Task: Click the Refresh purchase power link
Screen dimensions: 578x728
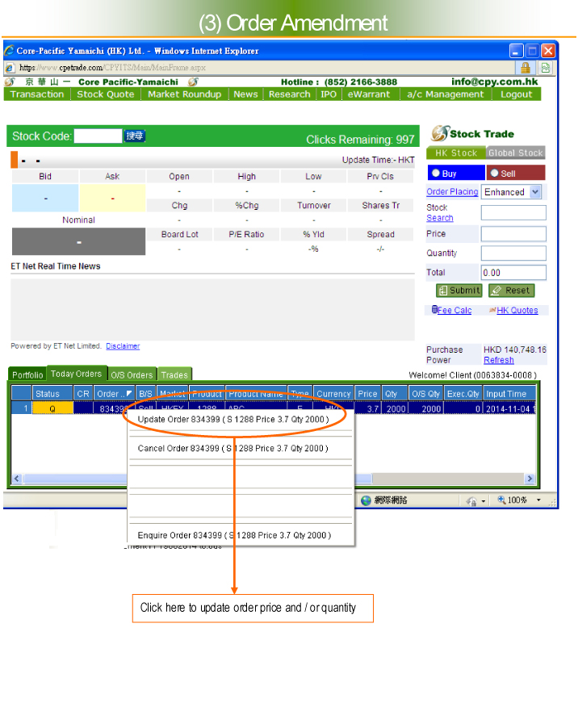Action: [x=498, y=360]
